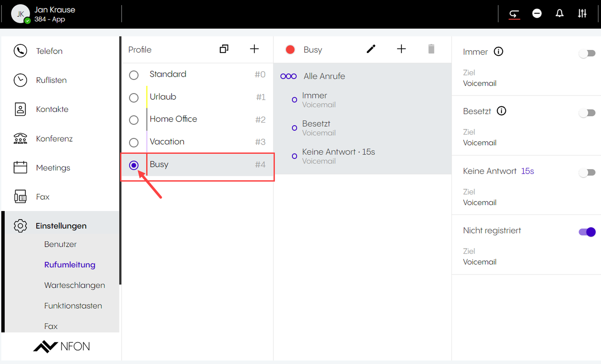The height and width of the screenshot is (364, 601).
Task: Enable the Immer forwarding toggle
Action: click(587, 53)
